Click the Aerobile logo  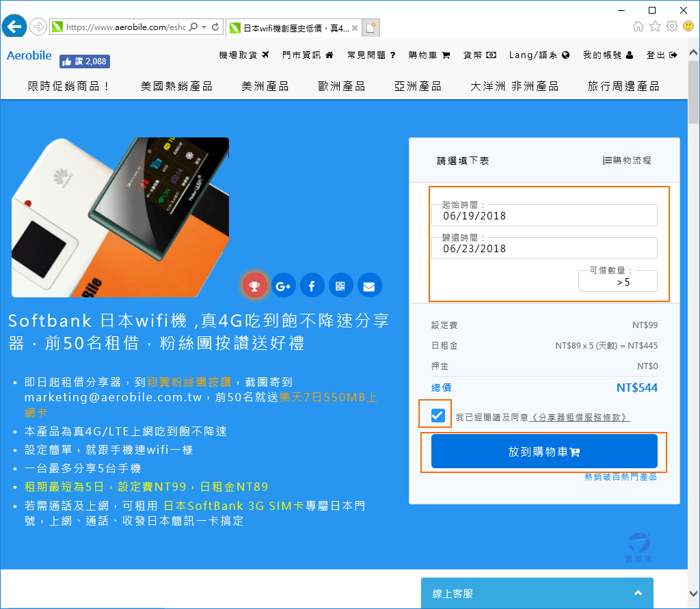tap(29, 55)
